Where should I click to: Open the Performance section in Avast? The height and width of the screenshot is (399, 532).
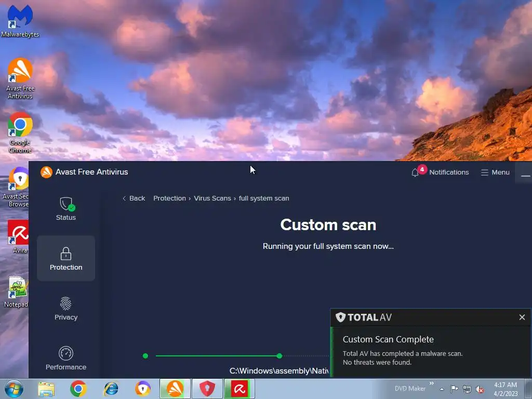coord(66,358)
